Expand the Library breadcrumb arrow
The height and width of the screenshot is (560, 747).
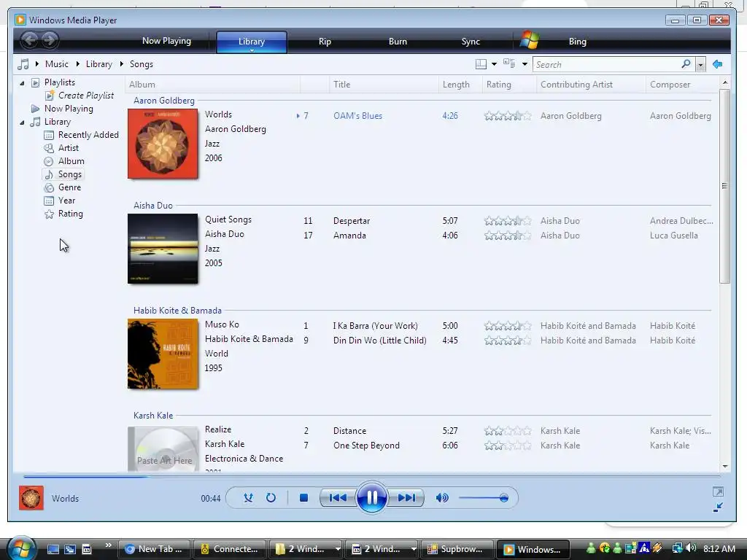77,64
